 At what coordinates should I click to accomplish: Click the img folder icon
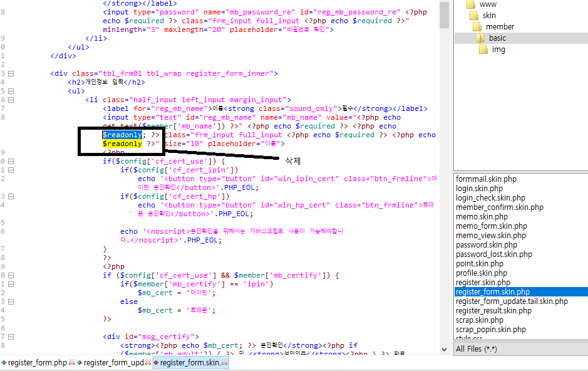pyautogui.click(x=483, y=50)
